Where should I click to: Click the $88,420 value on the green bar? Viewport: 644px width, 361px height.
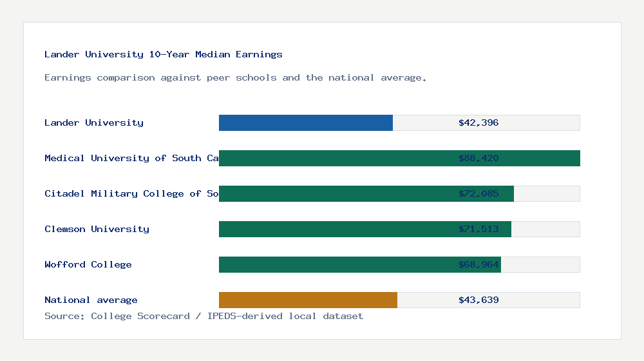[478, 158]
